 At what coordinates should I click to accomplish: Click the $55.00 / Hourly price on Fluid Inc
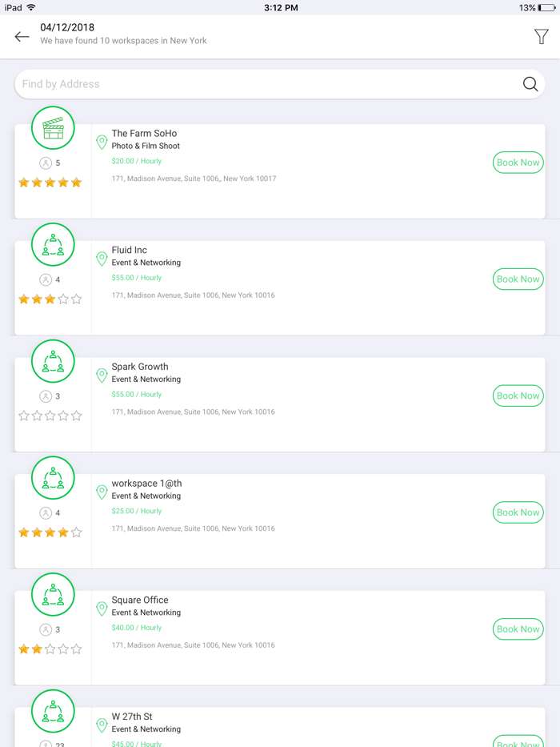[x=136, y=279]
